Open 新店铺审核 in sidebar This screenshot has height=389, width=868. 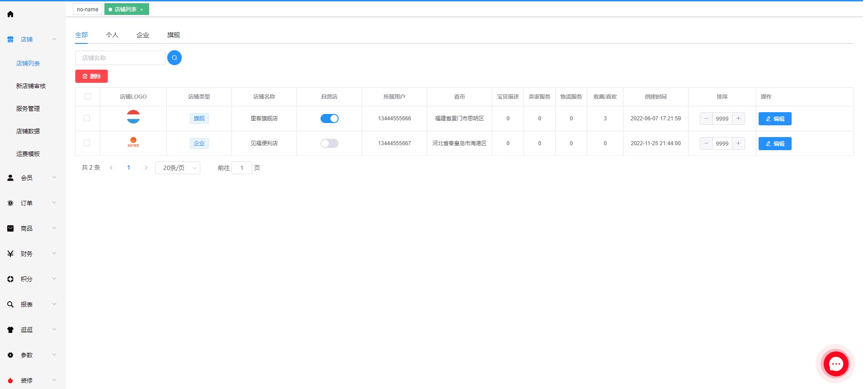[31, 86]
